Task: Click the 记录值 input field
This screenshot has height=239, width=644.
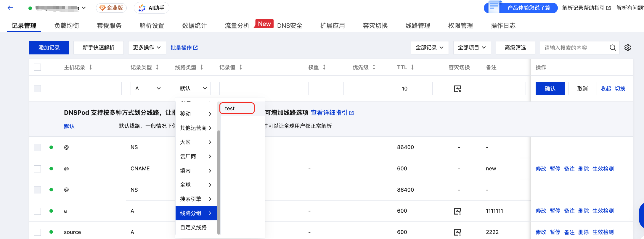Action: pos(259,88)
